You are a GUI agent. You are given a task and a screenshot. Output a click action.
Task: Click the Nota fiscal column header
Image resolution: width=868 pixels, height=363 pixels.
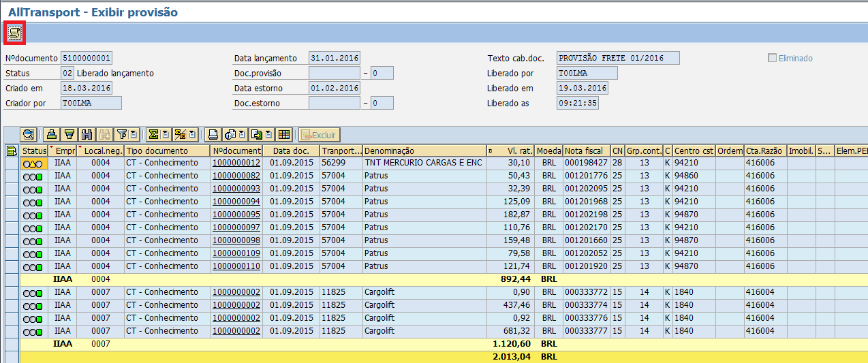pyautogui.click(x=585, y=151)
